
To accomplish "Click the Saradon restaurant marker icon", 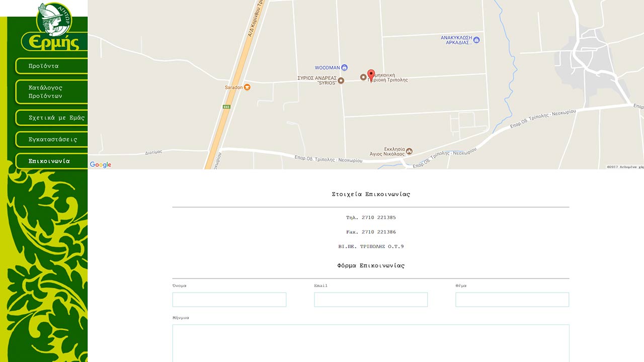I will click(247, 87).
